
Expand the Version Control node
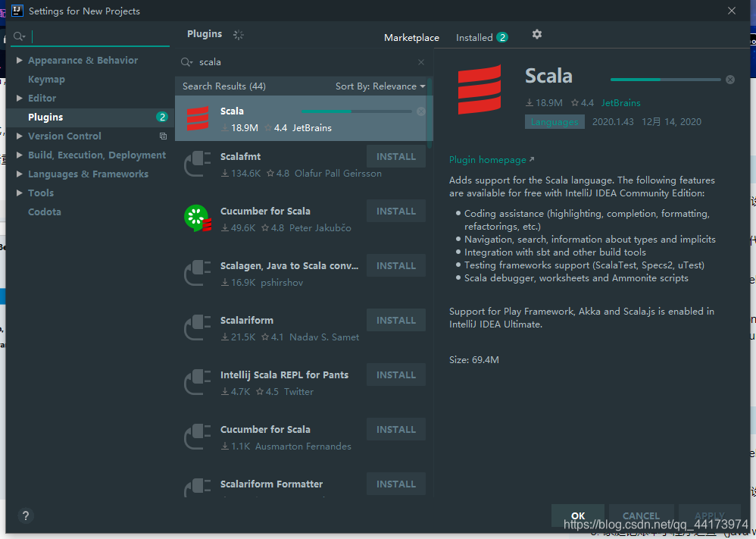pyautogui.click(x=19, y=136)
